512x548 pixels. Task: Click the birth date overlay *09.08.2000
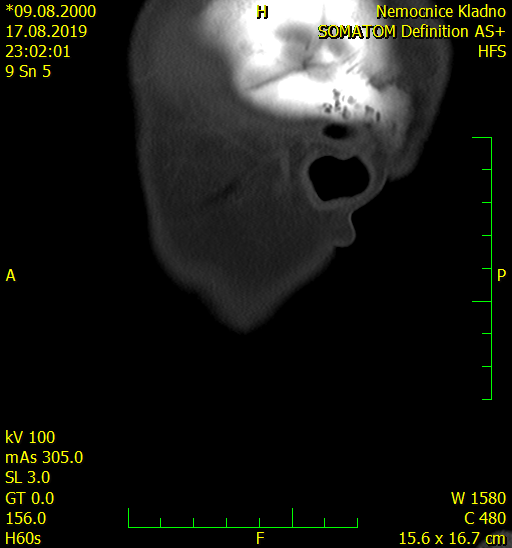click(51, 12)
